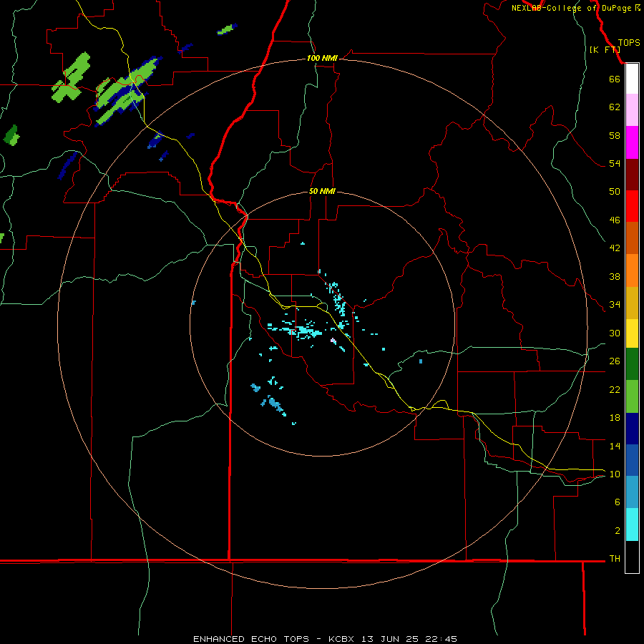
Task: Click the 50 NMI range ring label
Action: point(322,191)
